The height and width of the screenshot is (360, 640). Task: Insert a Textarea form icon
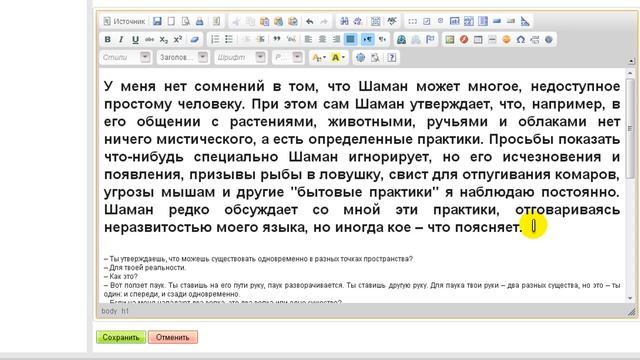pyautogui.click(x=469, y=21)
